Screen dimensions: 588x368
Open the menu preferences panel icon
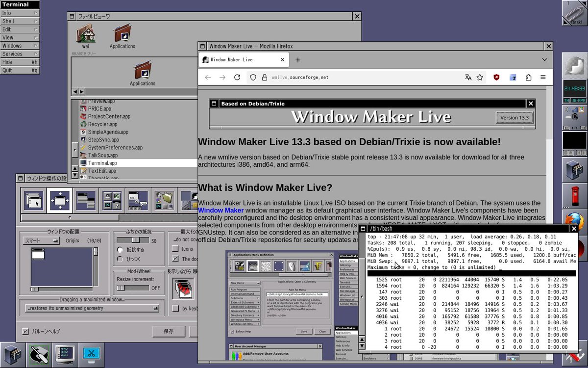pyautogui.click(x=85, y=200)
